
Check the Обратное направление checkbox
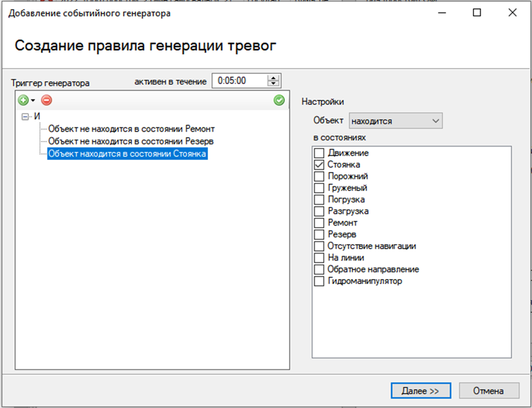point(320,270)
